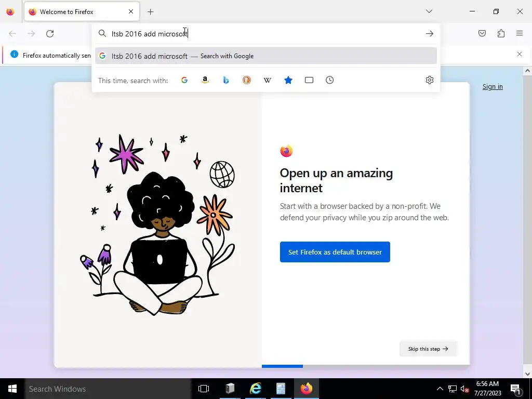Click the 'Open up an amazing internet' heading
The image size is (532, 399).
(x=336, y=180)
